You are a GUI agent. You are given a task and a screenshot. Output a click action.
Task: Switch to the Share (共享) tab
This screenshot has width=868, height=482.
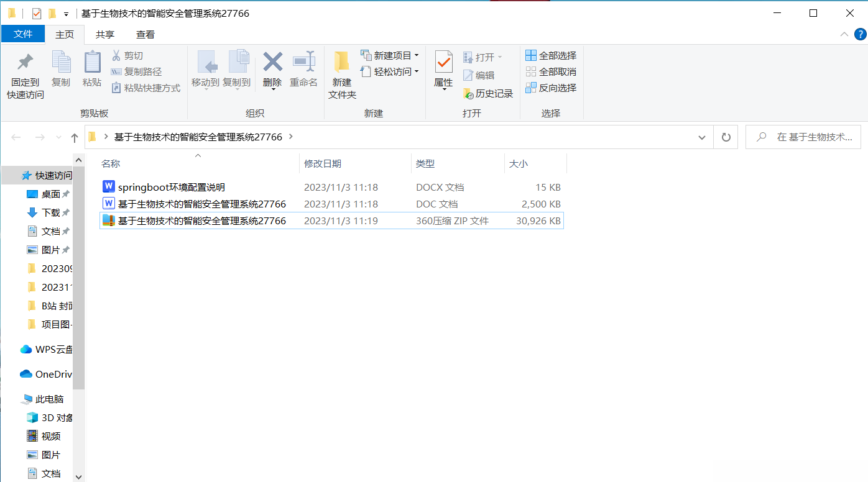(x=105, y=34)
